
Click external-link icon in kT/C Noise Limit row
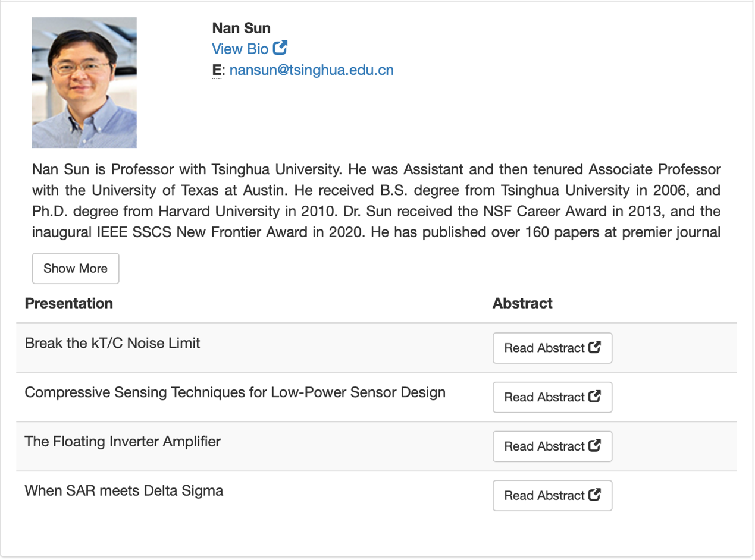594,348
